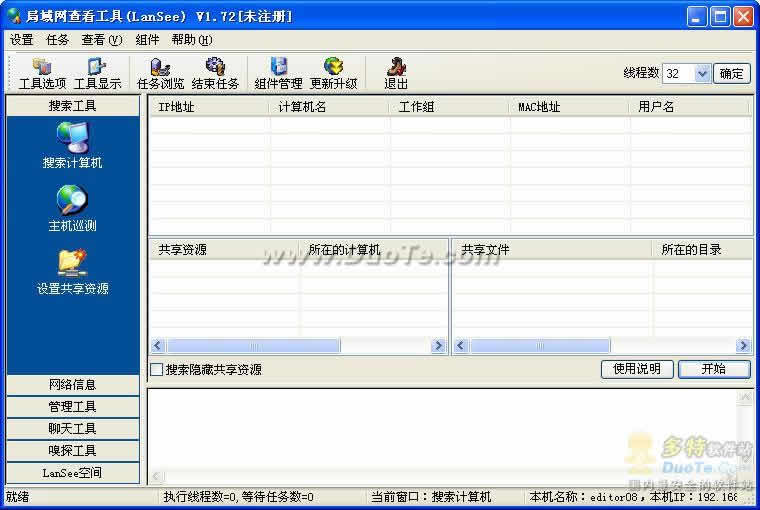Click right arrow of 共享资源 scrollbar

(438, 345)
